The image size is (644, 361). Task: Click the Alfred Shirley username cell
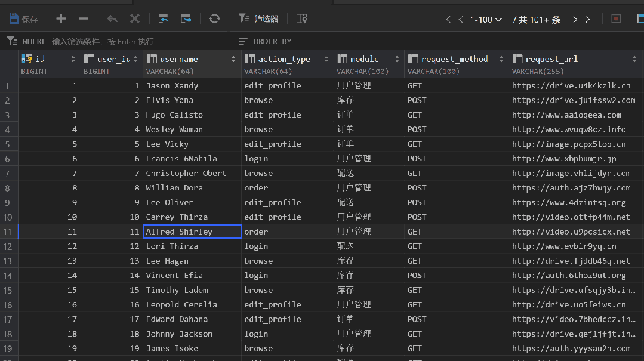pyautogui.click(x=192, y=232)
